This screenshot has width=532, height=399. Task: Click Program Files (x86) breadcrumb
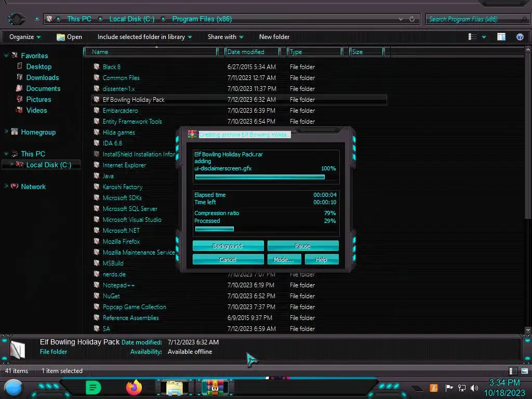coord(202,19)
